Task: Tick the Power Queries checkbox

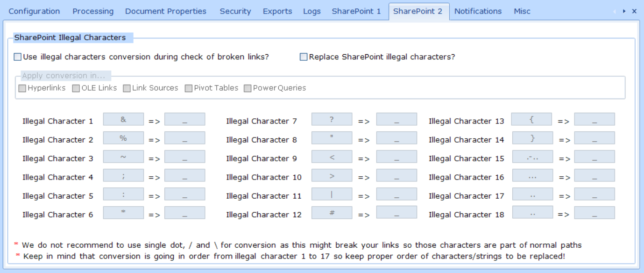Action: pyautogui.click(x=248, y=88)
